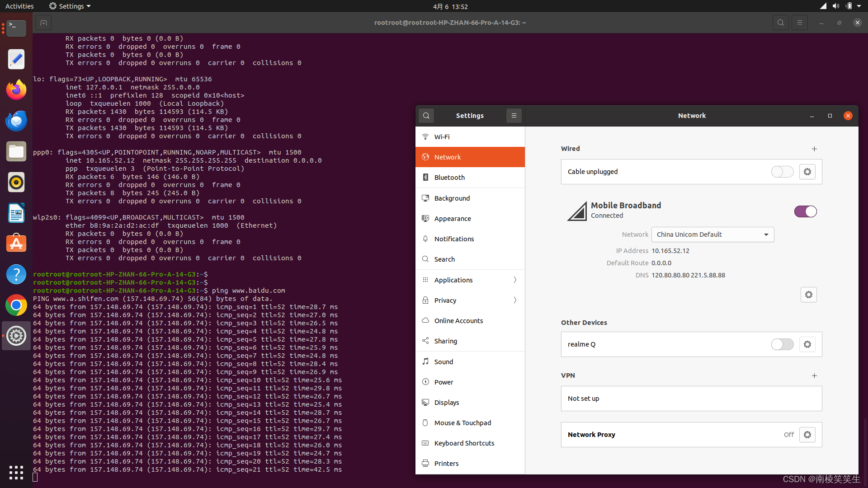Click terminal new tab icon
This screenshot has height=488, width=868.
point(43,23)
